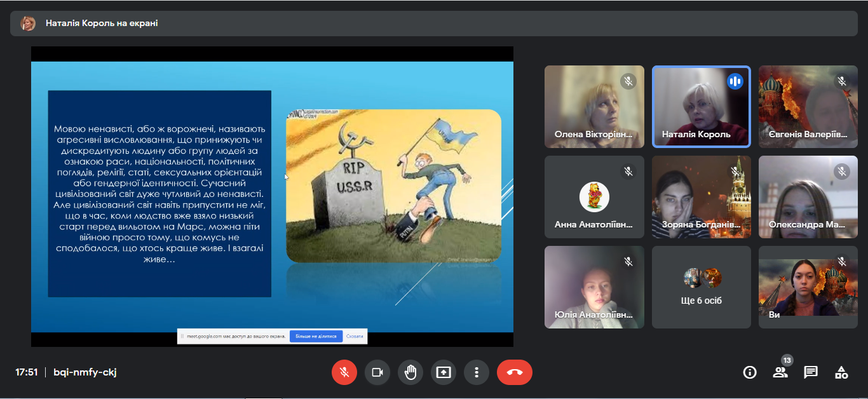Screen dimensions: 868x399
Task: Click the muted mic icon on Євгенія's tile
Action: (x=842, y=81)
